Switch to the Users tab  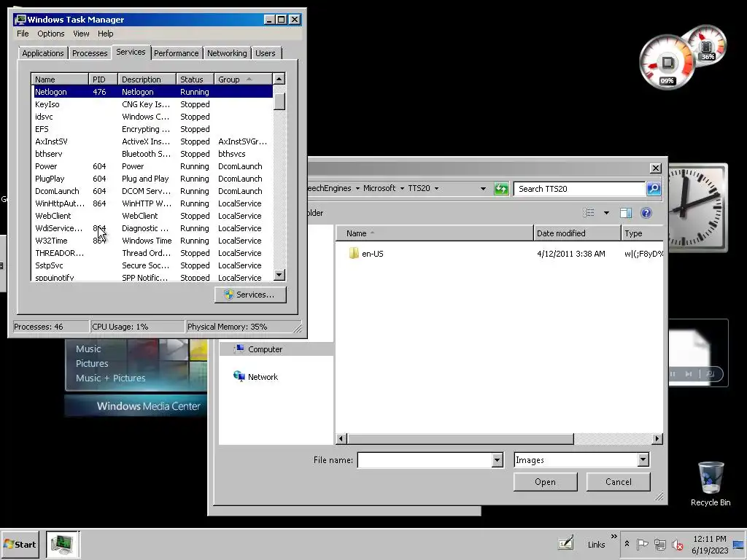(x=265, y=53)
